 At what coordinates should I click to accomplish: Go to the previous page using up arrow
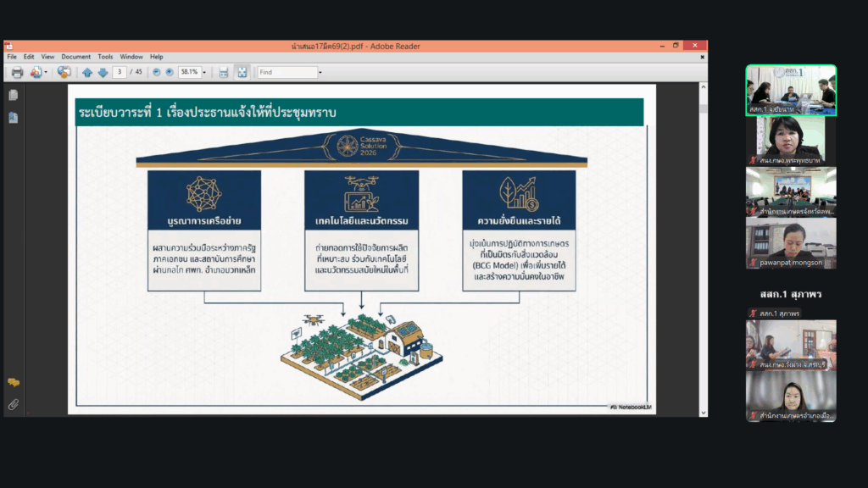tap(87, 73)
